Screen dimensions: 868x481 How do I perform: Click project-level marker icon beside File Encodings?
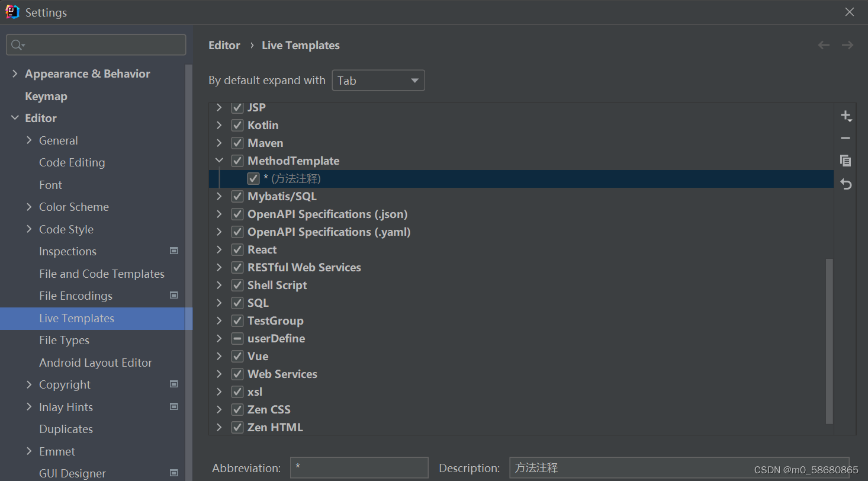click(x=174, y=296)
